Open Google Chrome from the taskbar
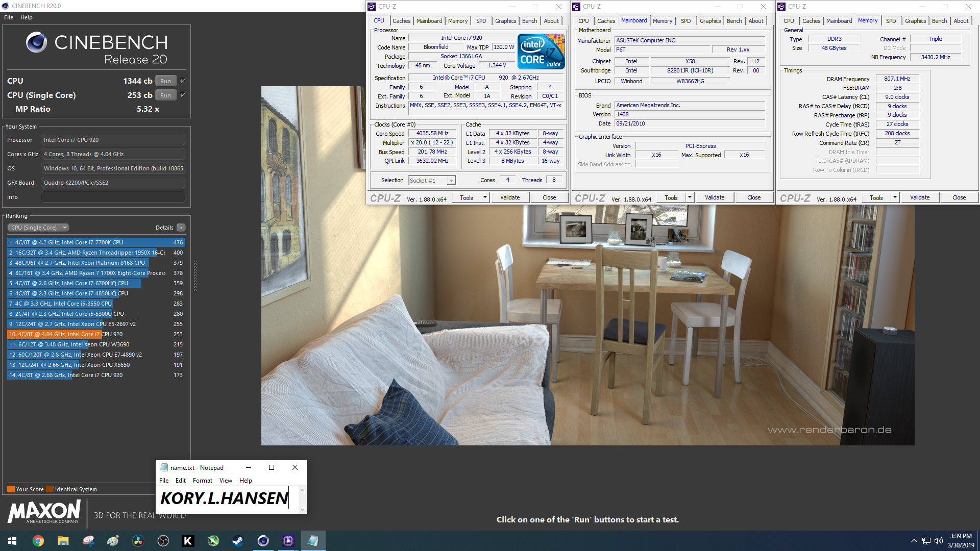Viewport: 980px width, 551px height. coord(38,541)
